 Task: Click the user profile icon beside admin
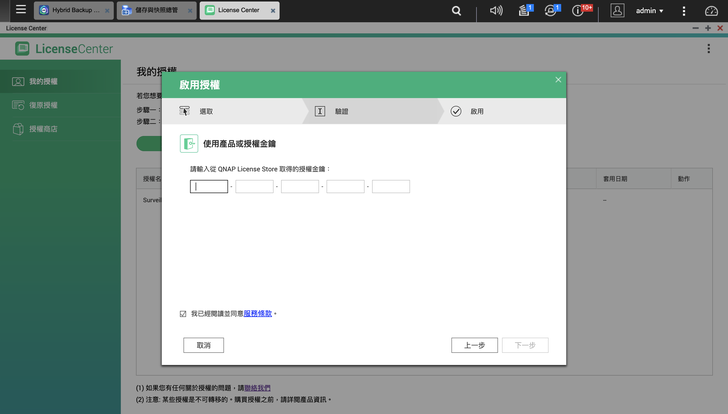tap(617, 11)
